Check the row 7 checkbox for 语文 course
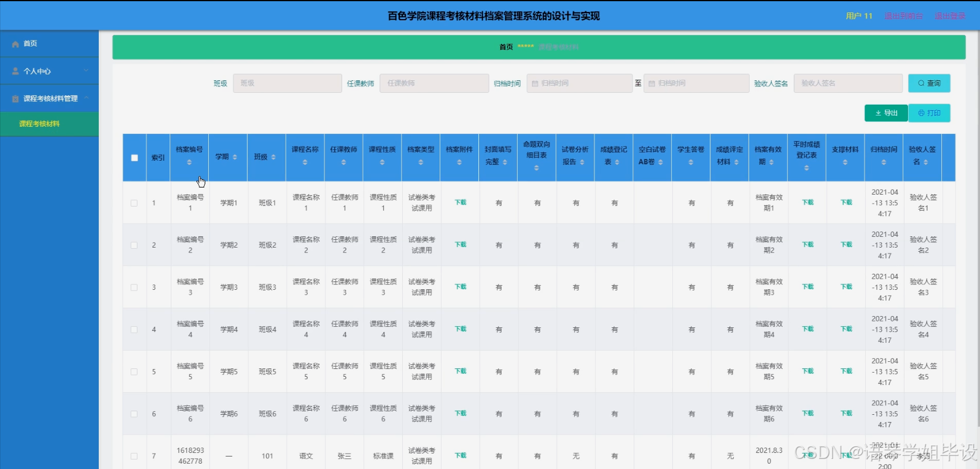The width and height of the screenshot is (980, 469). [134, 457]
